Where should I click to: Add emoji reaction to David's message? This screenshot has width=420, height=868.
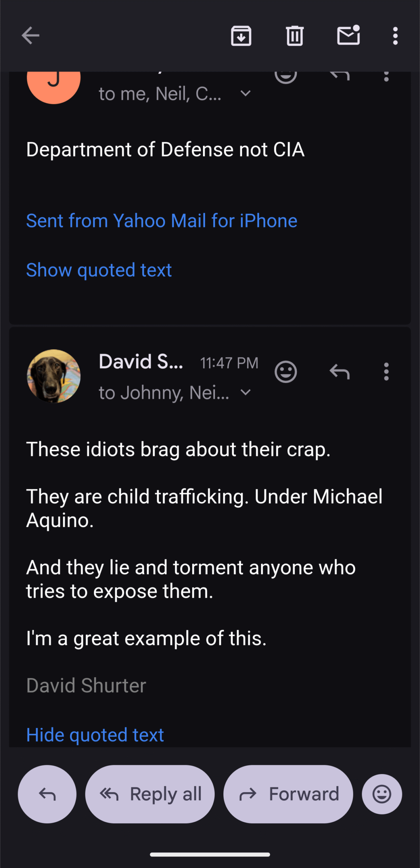pyautogui.click(x=285, y=372)
